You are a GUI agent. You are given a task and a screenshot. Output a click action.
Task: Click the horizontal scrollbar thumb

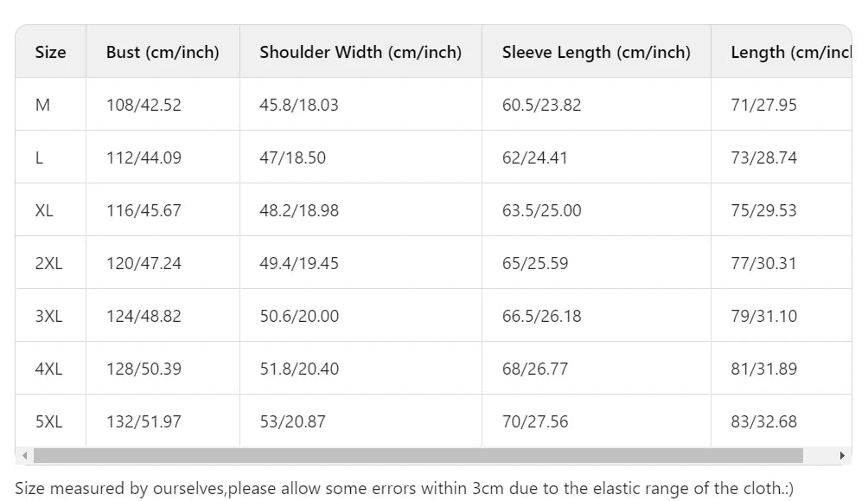coord(418,455)
